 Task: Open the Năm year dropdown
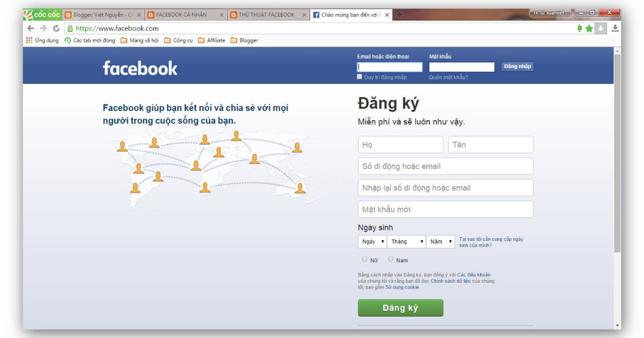[441, 241]
